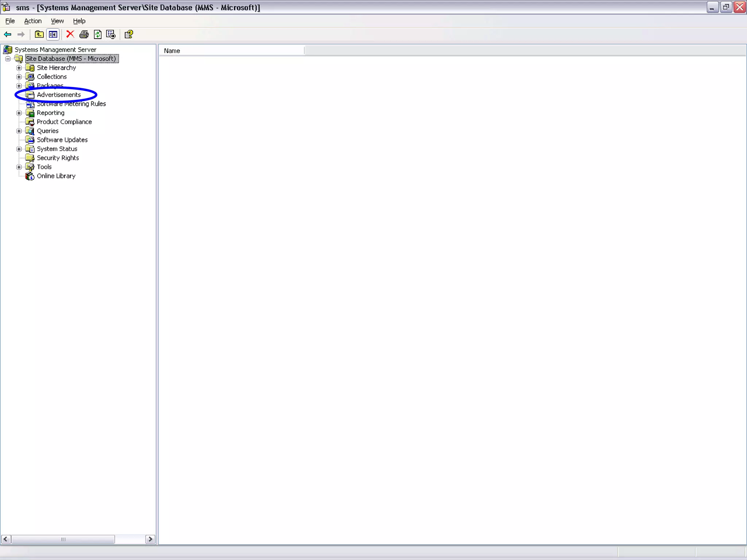
Task: Click the Help toolbar icon
Action: 129,34
